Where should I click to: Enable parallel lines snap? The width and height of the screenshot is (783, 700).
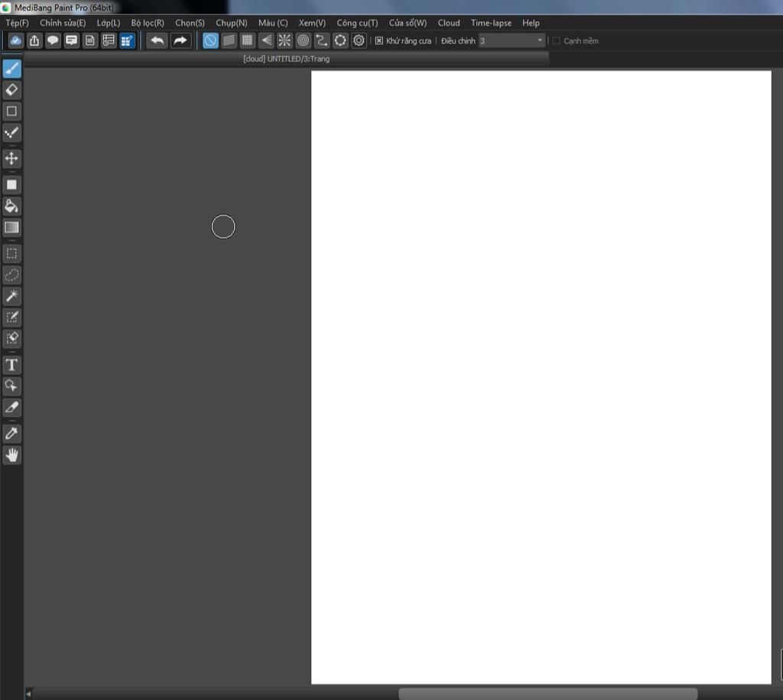pyautogui.click(x=229, y=41)
